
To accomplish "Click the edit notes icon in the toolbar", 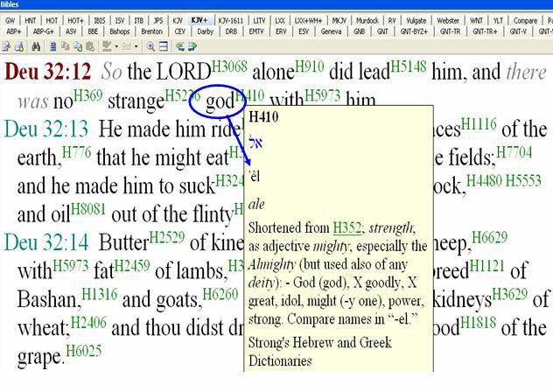I will (x=6, y=46).
